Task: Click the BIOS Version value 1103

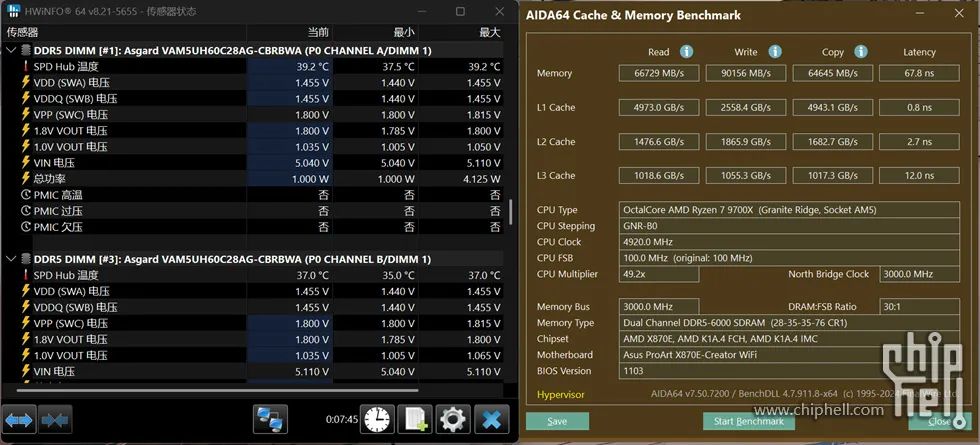Action: [x=789, y=371]
